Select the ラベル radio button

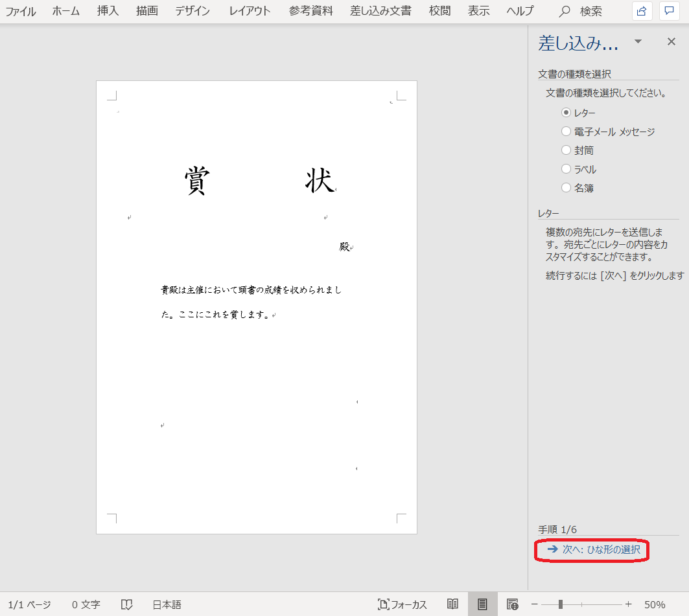566,169
